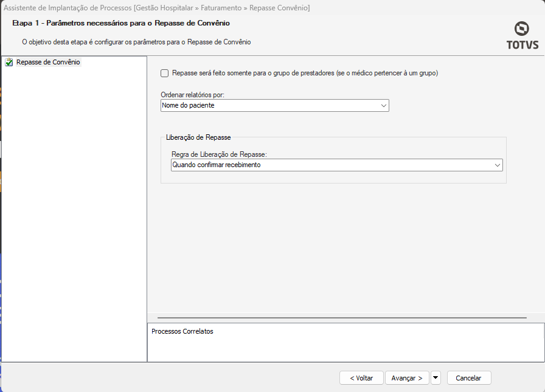Cancel the wizard with Cancelar
Screen dimensions: 545x392
point(468,377)
